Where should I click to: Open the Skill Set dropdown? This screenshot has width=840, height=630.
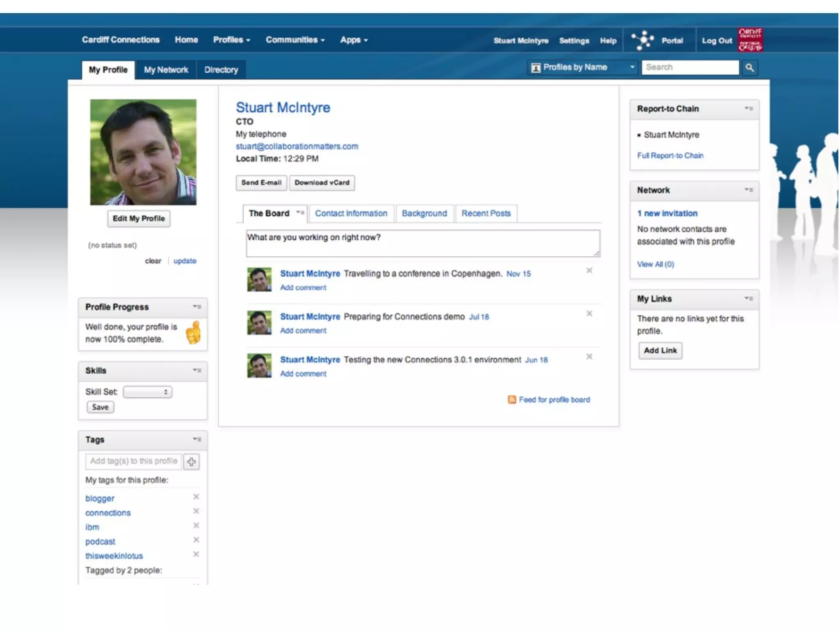[x=148, y=392]
